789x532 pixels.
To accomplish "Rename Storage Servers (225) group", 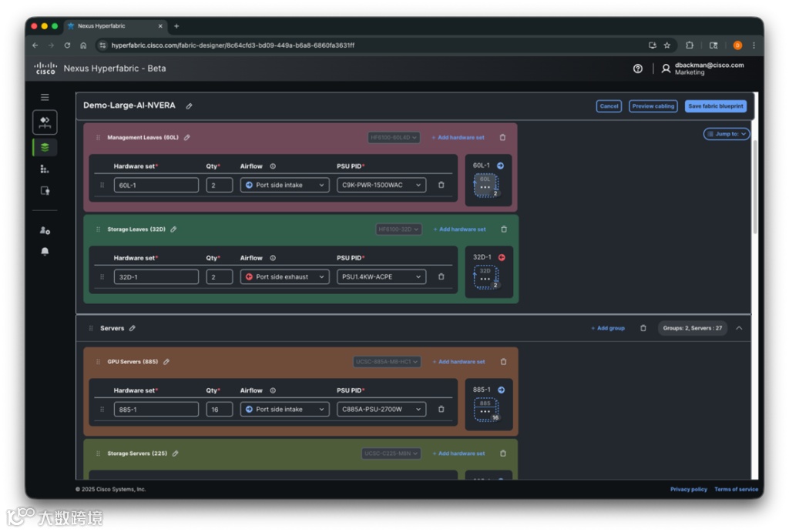I will pyautogui.click(x=176, y=453).
